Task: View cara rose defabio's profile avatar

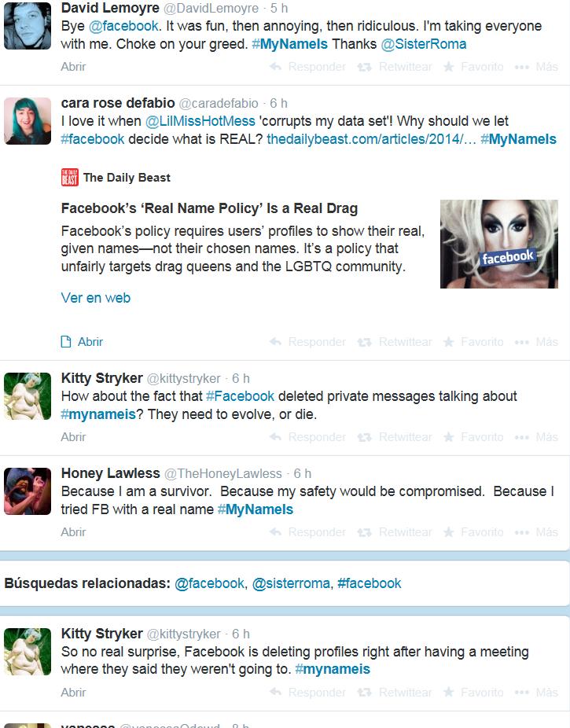Action: (x=28, y=121)
